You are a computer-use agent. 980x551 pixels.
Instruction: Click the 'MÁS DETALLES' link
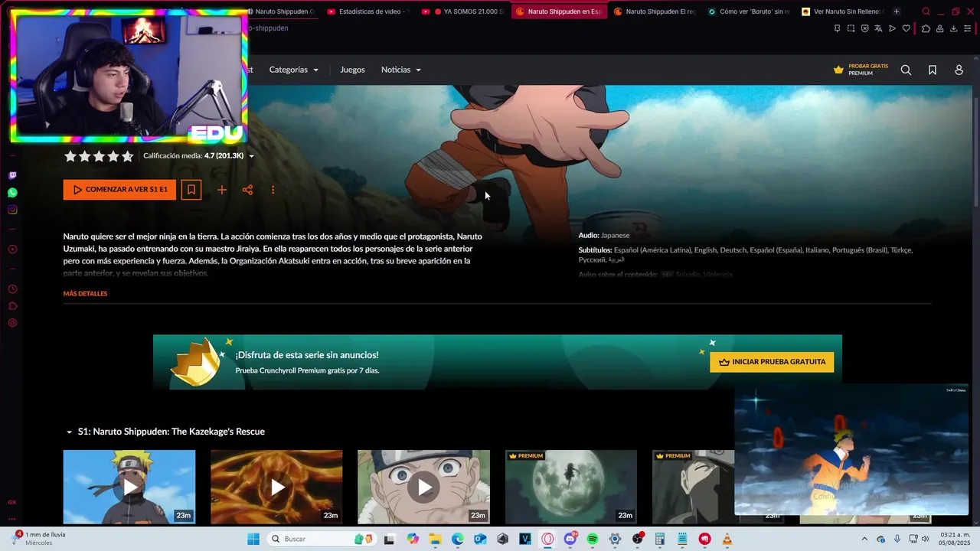click(85, 294)
